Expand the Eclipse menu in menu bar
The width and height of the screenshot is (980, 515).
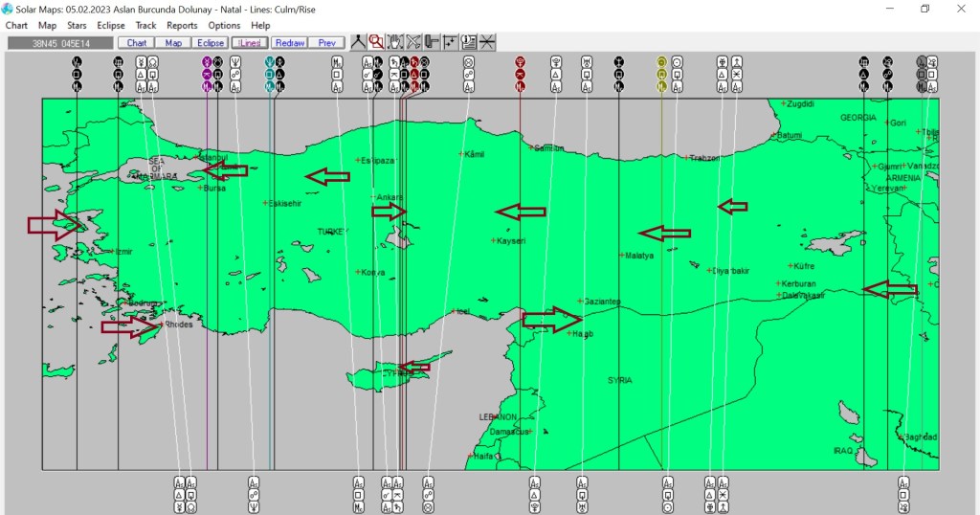point(111,26)
